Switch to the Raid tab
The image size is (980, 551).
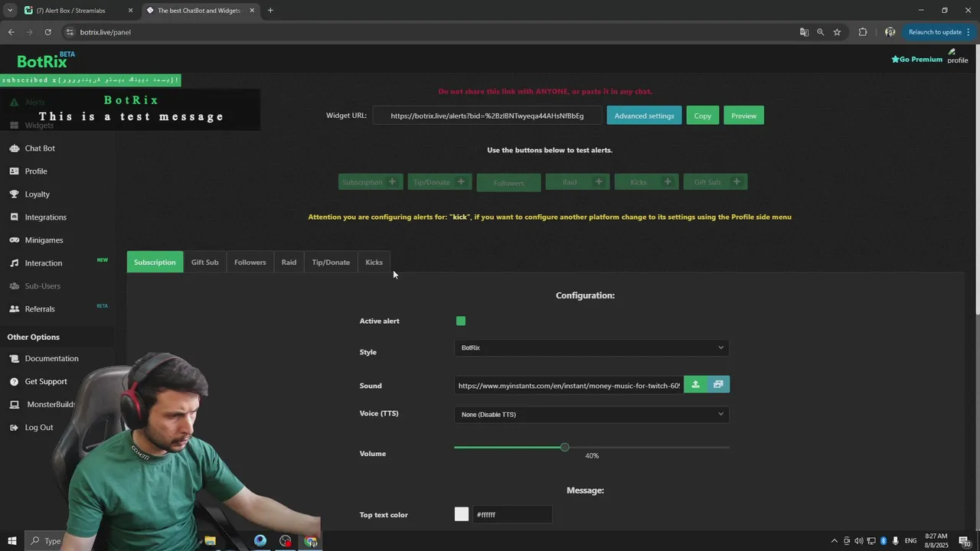tap(289, 262)
